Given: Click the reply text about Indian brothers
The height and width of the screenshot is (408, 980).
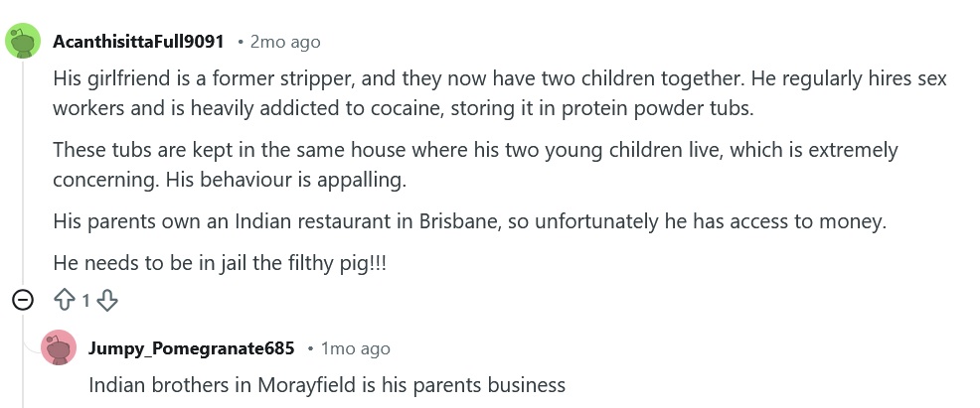Looking at the screenshot, I should pyautogui.click(x=327, y=385).
